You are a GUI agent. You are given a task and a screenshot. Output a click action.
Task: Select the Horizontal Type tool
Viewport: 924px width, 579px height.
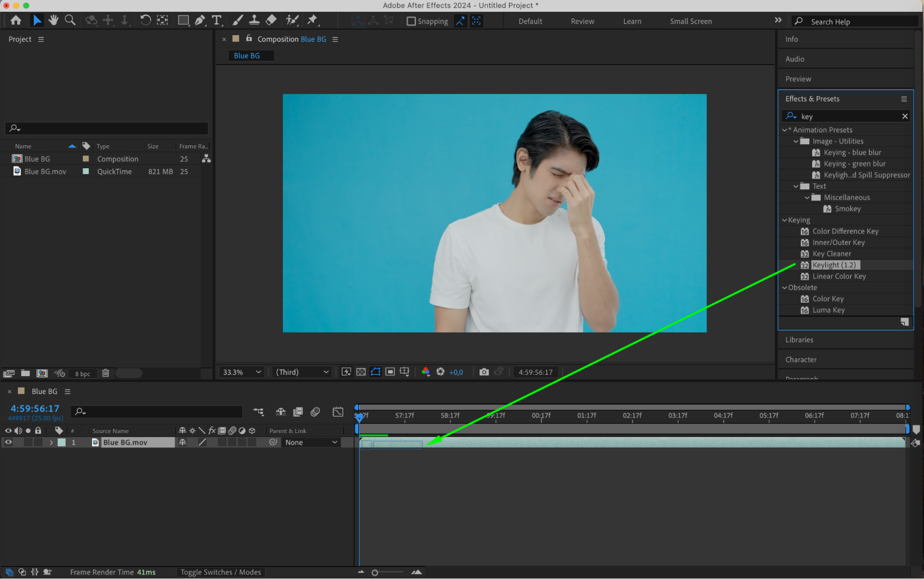pyautogui.click(x=216, y=20)
